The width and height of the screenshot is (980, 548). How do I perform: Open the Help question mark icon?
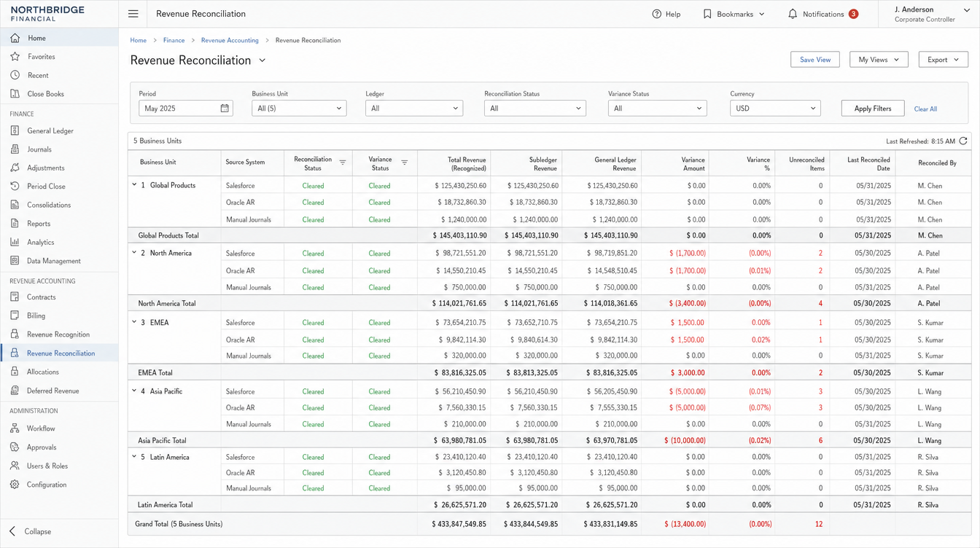(656, 14)
